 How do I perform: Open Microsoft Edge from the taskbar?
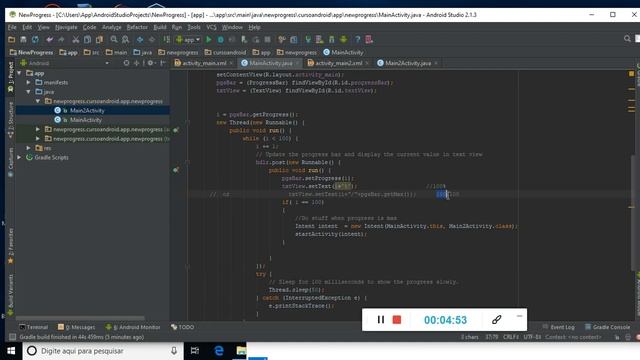tap(219, 351)
